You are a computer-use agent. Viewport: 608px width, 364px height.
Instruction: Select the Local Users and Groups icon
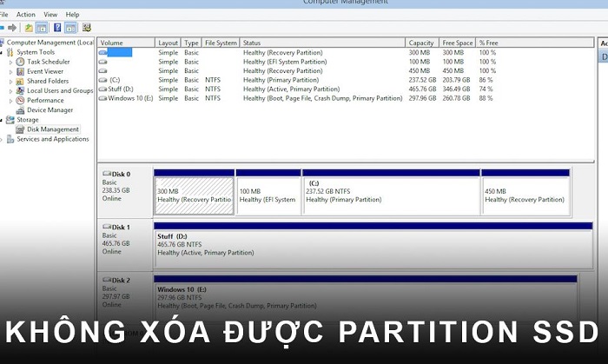(x=20, y=90)
